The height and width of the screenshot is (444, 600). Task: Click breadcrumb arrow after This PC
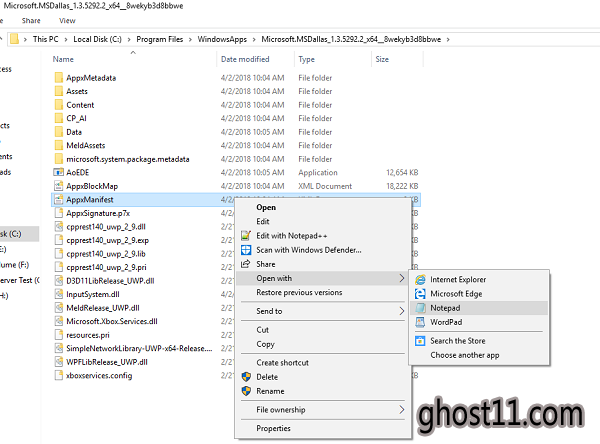point(66,39)
